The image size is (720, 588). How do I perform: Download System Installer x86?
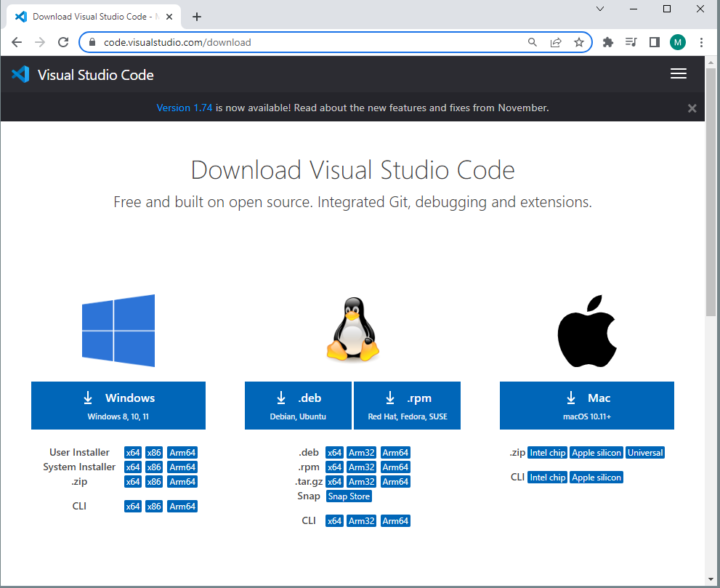point(154,467)
